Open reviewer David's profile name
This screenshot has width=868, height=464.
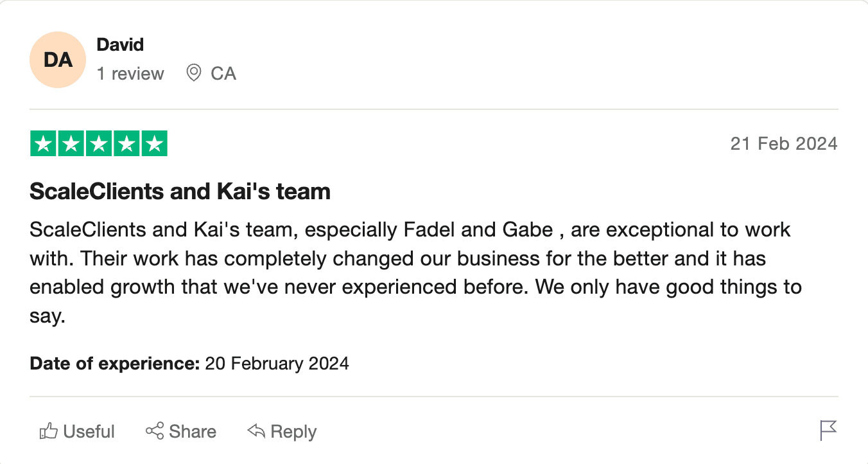pyautogui.click(x=120, y=45)
